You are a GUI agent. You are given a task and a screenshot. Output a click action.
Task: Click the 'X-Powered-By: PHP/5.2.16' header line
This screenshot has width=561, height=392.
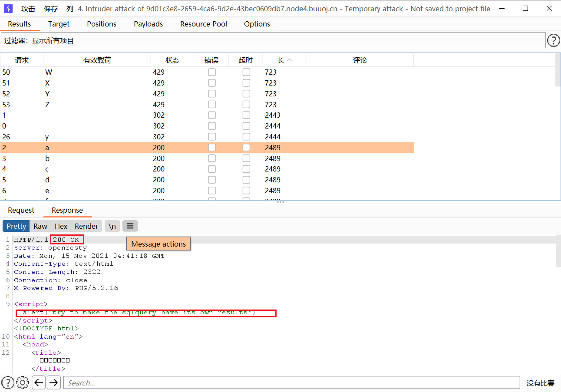click(x=66, y=288)
